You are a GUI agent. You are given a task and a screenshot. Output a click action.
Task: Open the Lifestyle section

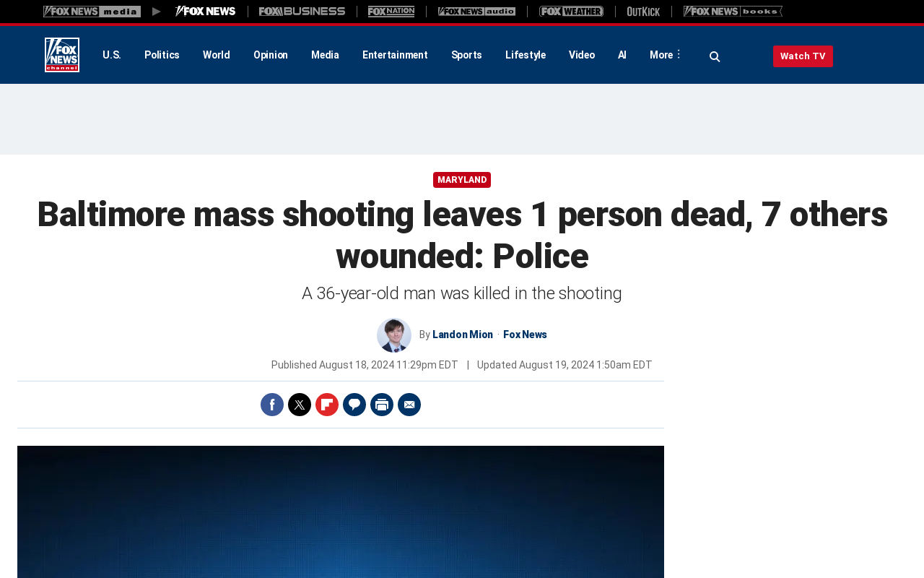(526, 55)
